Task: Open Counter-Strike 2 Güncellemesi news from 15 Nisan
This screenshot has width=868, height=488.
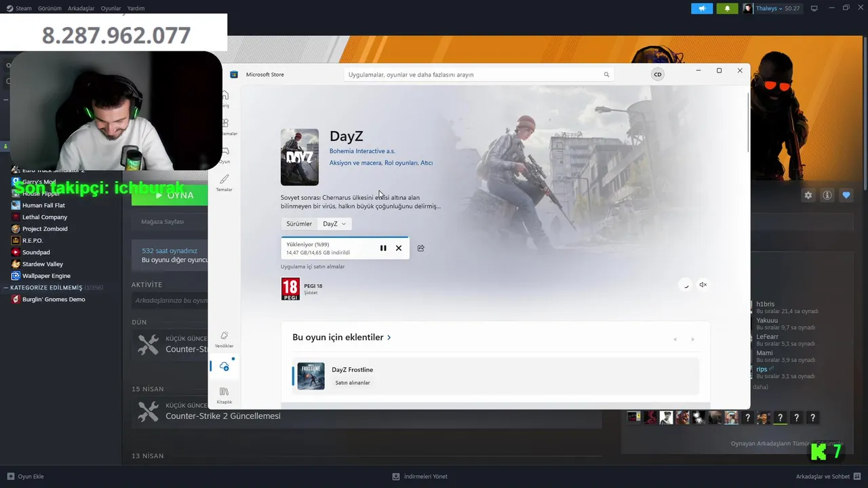Action: coord(223,415)
